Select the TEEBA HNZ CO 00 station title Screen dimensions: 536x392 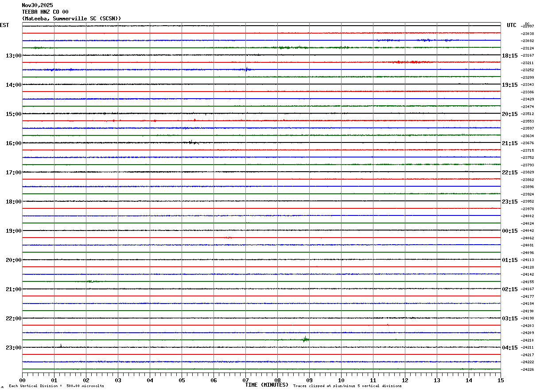click(45, 12)
